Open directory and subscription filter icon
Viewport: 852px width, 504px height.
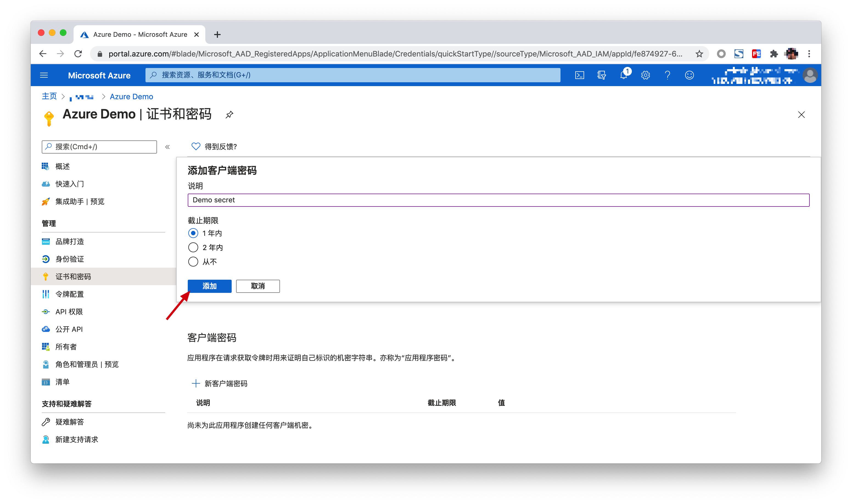[x=601, y=75]
